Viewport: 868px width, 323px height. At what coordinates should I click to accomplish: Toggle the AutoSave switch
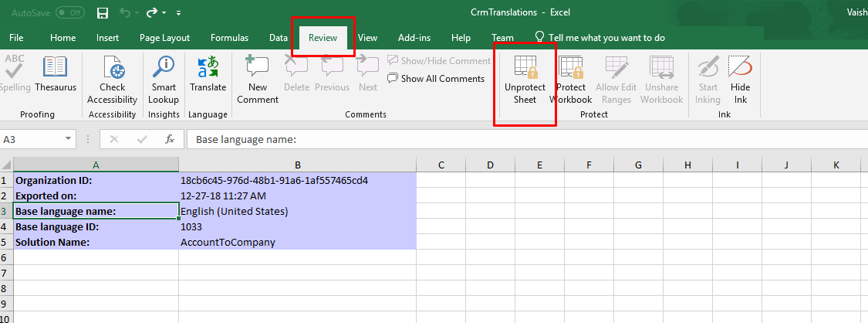[70, 12]
